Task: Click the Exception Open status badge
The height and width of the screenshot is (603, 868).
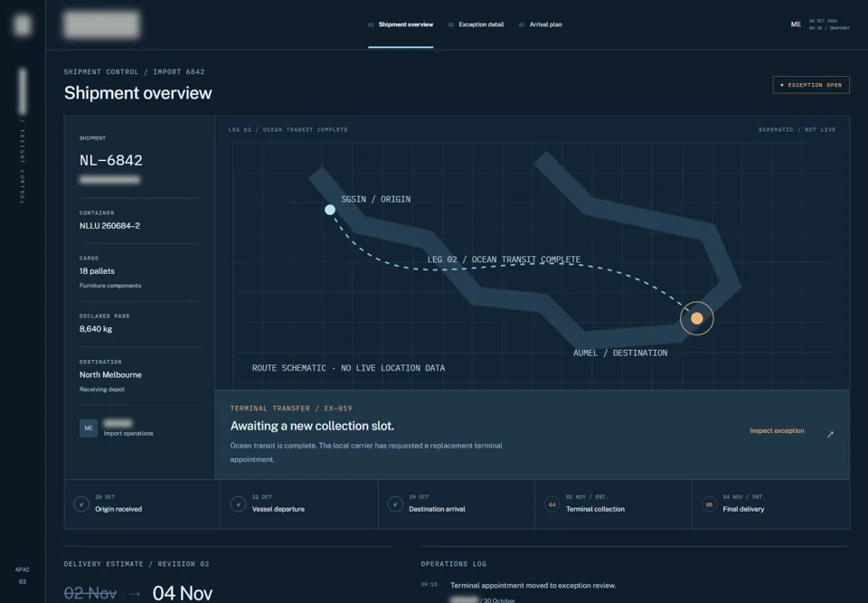Action: [x=811, y=85]
